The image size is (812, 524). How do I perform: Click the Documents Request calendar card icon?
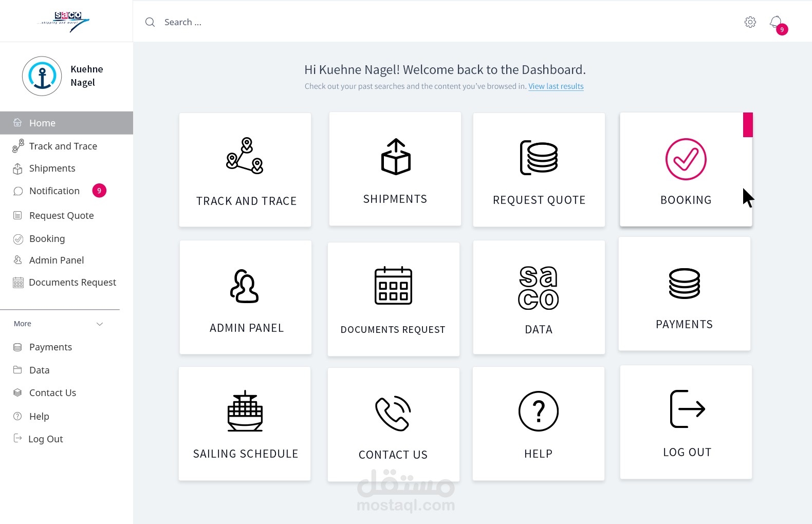click(x=393, y=286)
